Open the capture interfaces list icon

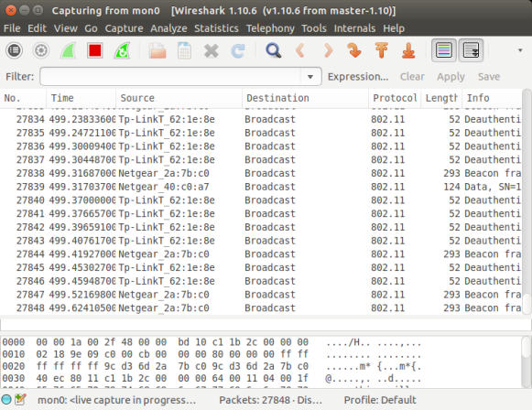click(15, 50)
